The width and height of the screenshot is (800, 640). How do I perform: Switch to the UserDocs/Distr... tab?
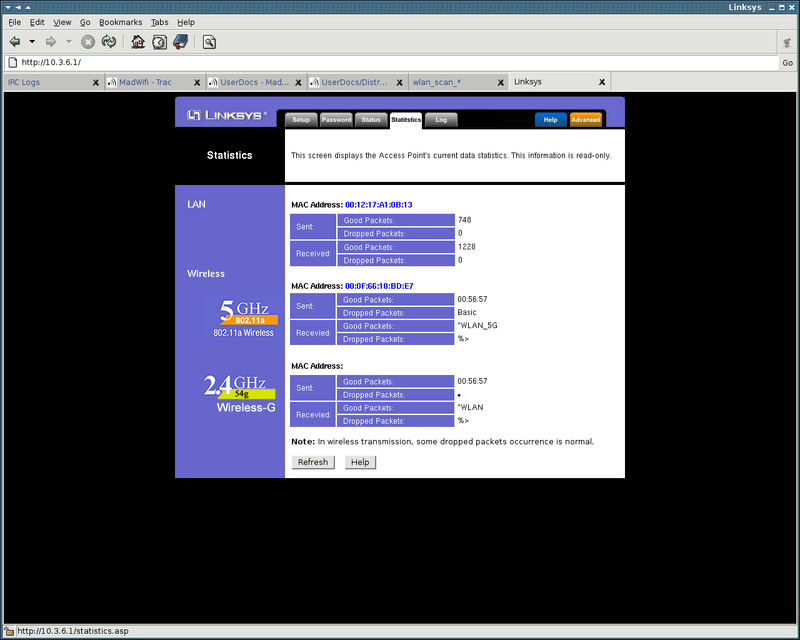click(x=354, y=82)
